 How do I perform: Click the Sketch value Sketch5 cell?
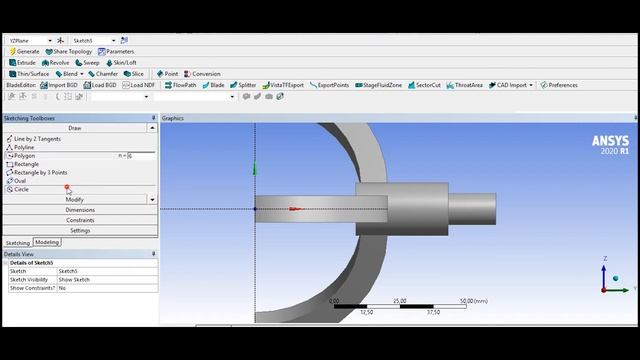[x=107, y=271]
